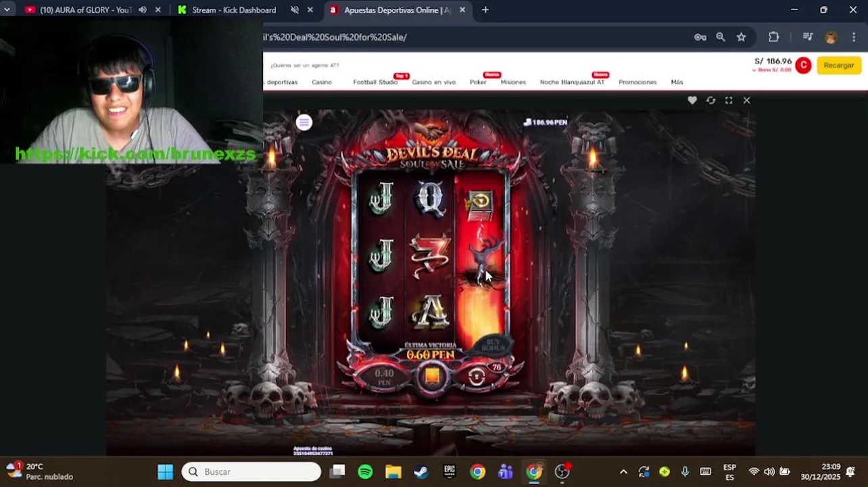
Task: Open the Chrome profile avatar
Action: [831, 37]
